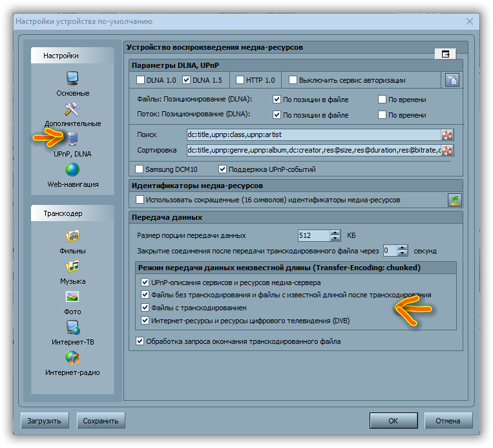Image resolution: width=493 pixels, height=448 pixels.
Task: Open the panel menu button in the top-right header
Action: click(445, 54)
